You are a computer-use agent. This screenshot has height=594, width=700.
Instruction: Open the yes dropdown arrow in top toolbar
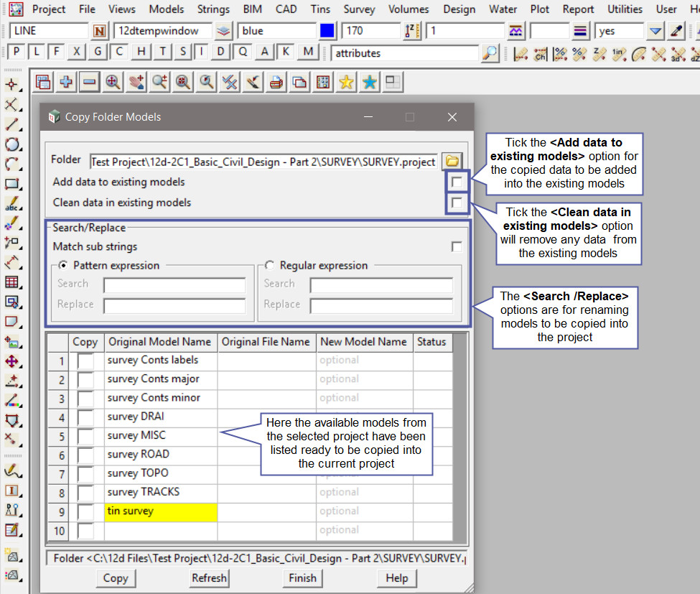click(x=655, y=32)
